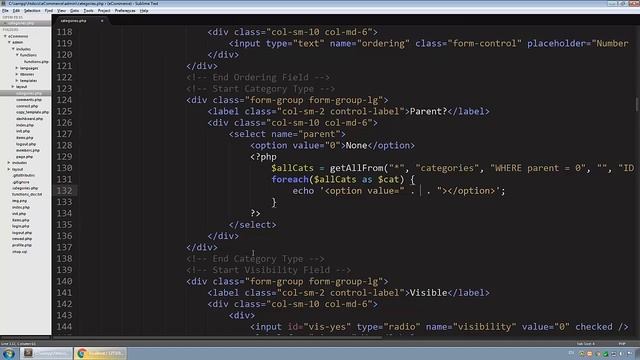Image resolution: width=640 pixels, height=360 pixels.
Task: Place cursor on the 'None' option text
Action: click(356, 145)
